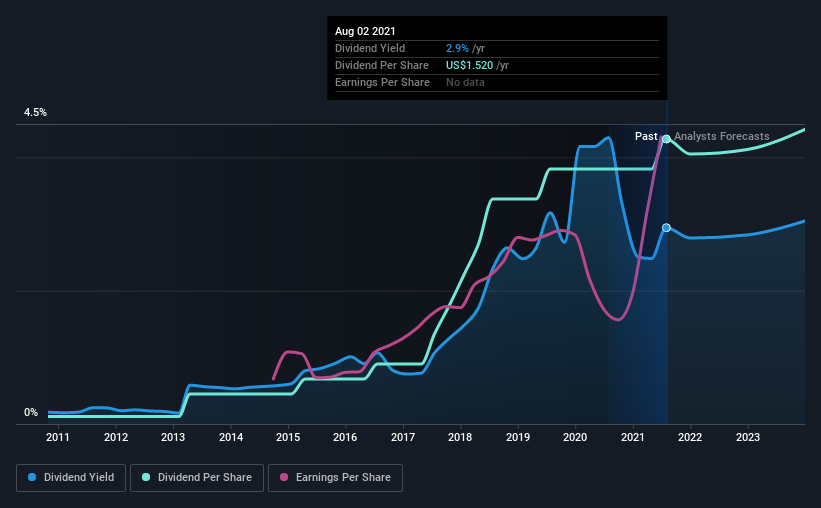
Task: Click the tooltip Earnings Per Share row label
Action: pos(382,82)
